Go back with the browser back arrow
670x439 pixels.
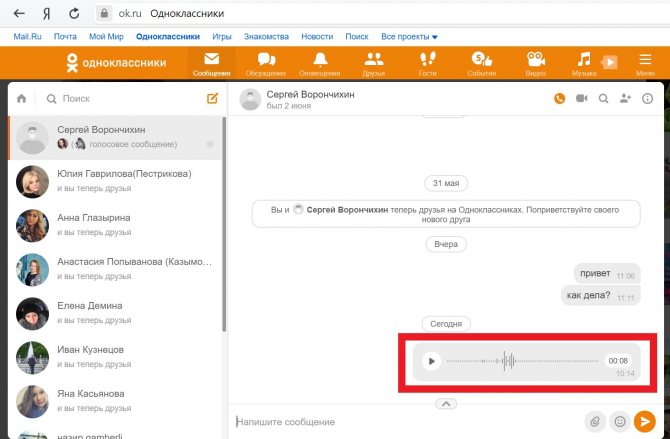point(19,14)
